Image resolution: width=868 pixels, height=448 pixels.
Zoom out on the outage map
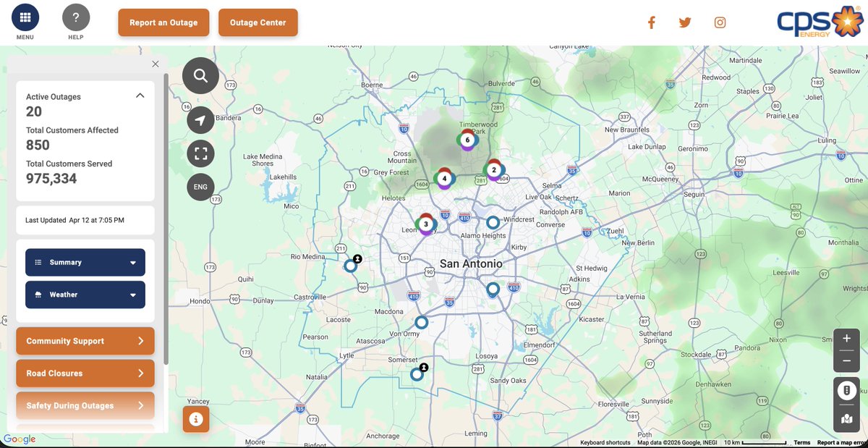tap(846, 360)
